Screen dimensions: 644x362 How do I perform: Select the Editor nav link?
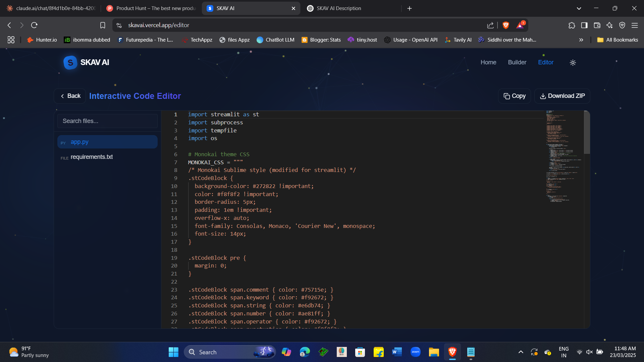click(x=546, y=62)
